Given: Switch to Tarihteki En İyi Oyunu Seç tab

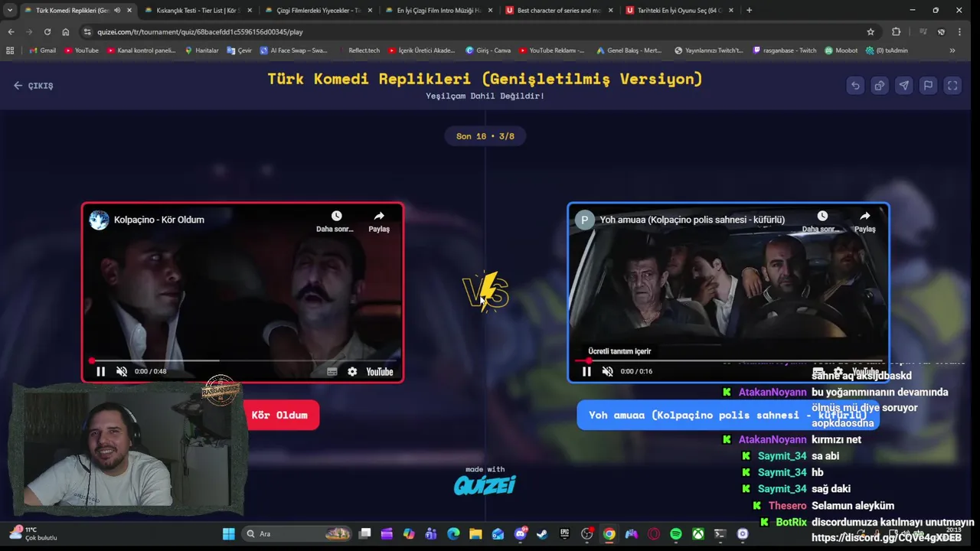Looking at the screenshot, I should pyautogui.click(x=678, y=11).
